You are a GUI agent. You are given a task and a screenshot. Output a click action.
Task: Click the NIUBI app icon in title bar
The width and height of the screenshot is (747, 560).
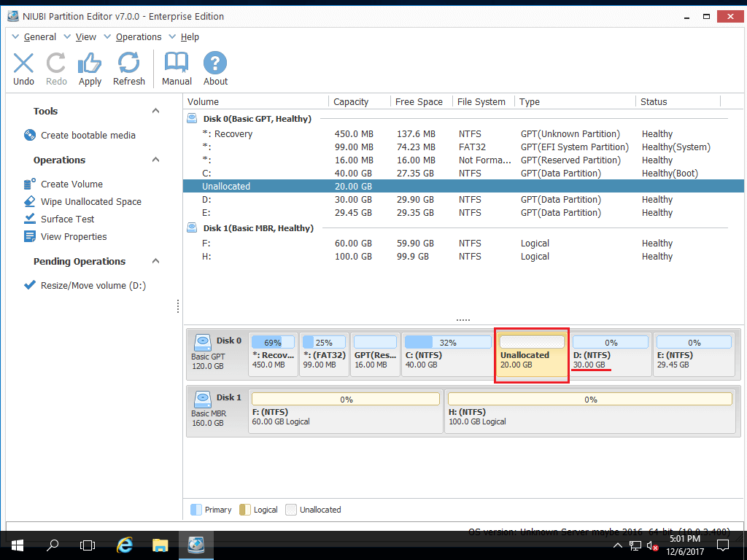(x=13, y=16)
